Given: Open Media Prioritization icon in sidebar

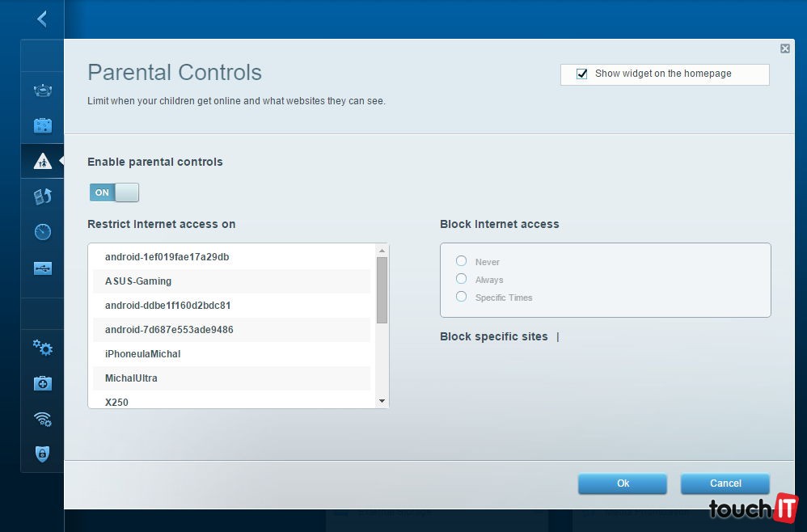Looking at the screenshot, I should click(43, 196).
